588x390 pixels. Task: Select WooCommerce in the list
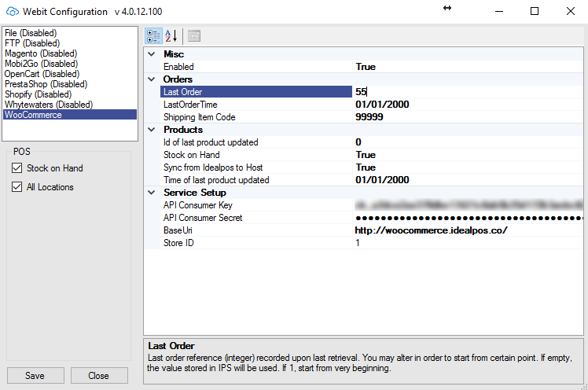(x=70, y=115)
